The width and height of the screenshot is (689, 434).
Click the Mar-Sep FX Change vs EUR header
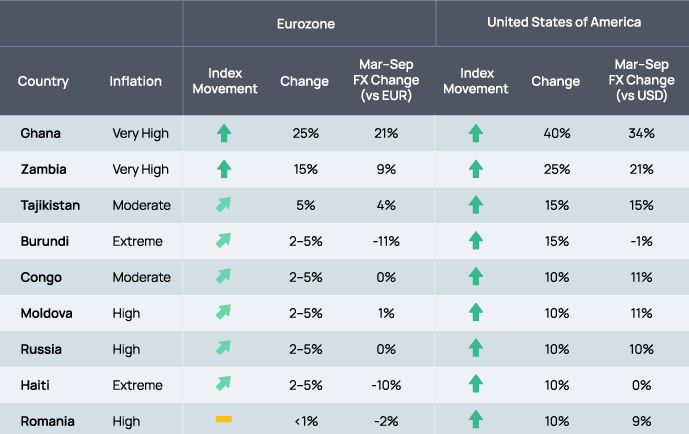coord(387,81)
